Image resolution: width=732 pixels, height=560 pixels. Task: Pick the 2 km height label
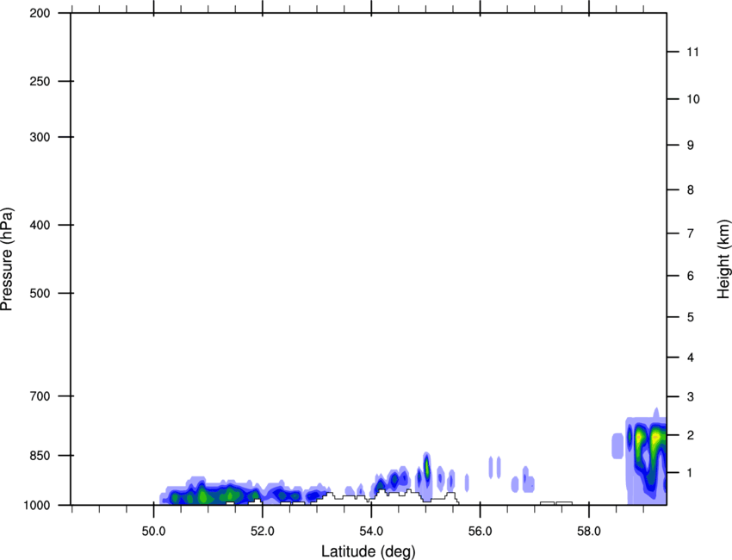click(691, 435)
